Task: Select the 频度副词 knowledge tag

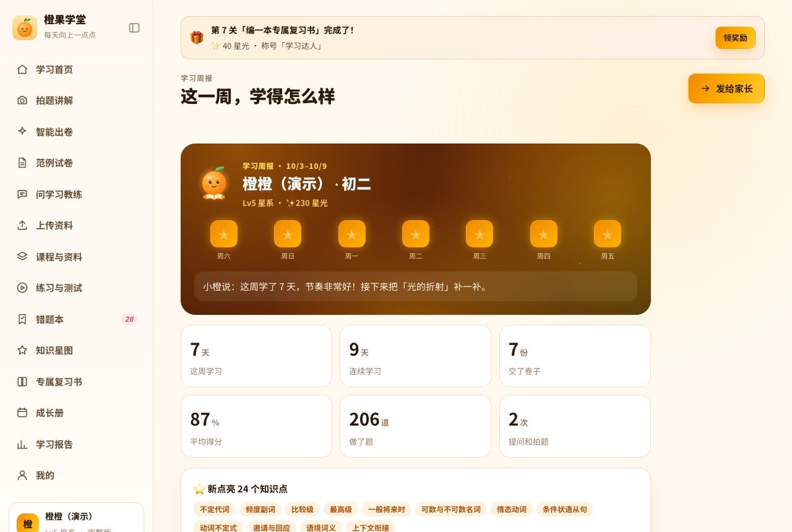Action: 260,509
